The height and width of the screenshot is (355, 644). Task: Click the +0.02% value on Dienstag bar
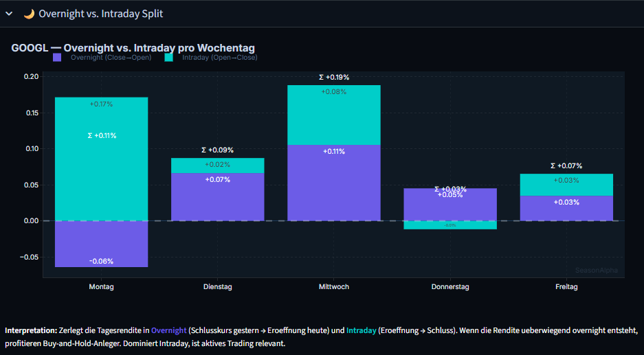coord(218,165)
